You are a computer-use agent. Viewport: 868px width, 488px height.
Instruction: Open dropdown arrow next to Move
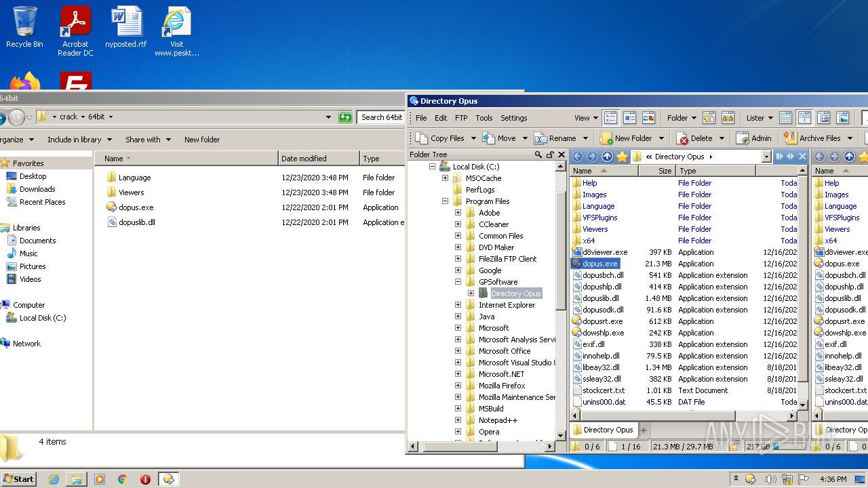coord(524,138)
